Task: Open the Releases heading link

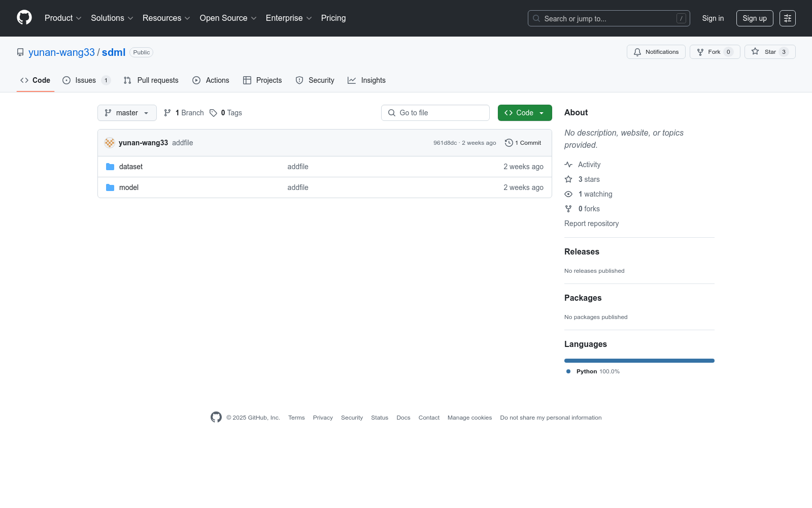Action: 582,251
